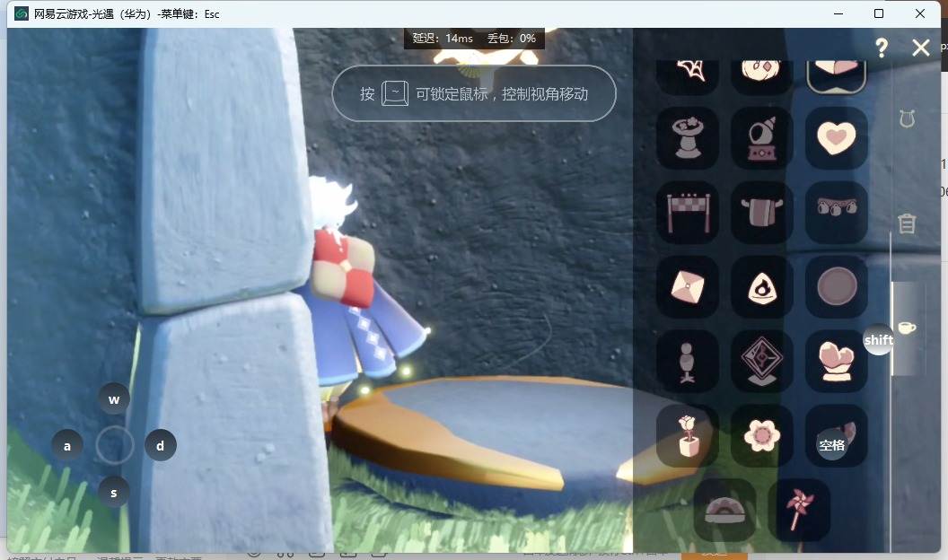
Task: Select the round pumpkin prop icon
Action: tap(762, 75)
